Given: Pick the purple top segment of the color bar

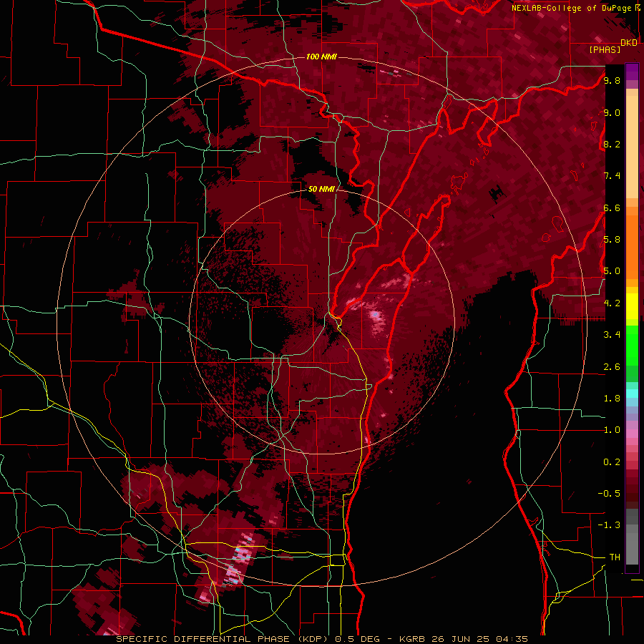Looking at the screenshot, I should (632, 72).
